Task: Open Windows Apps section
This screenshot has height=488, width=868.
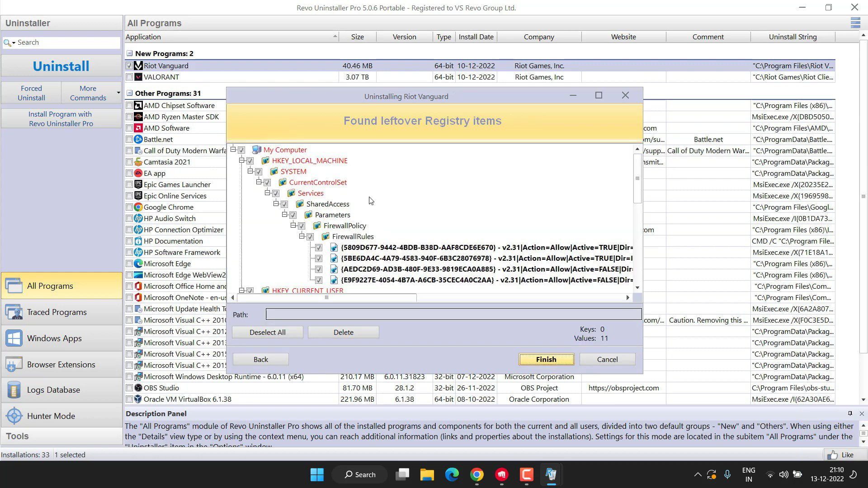Action: pyautogui.click(x=61, y=338)
